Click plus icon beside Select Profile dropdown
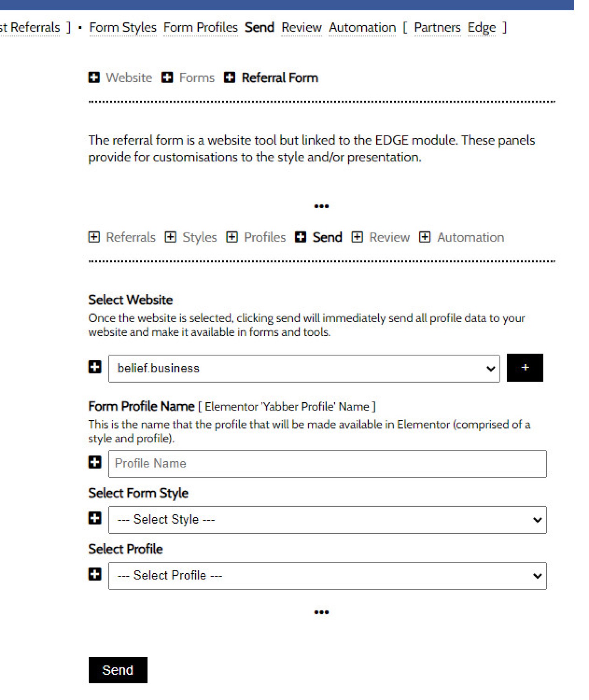 pos(95,574)
